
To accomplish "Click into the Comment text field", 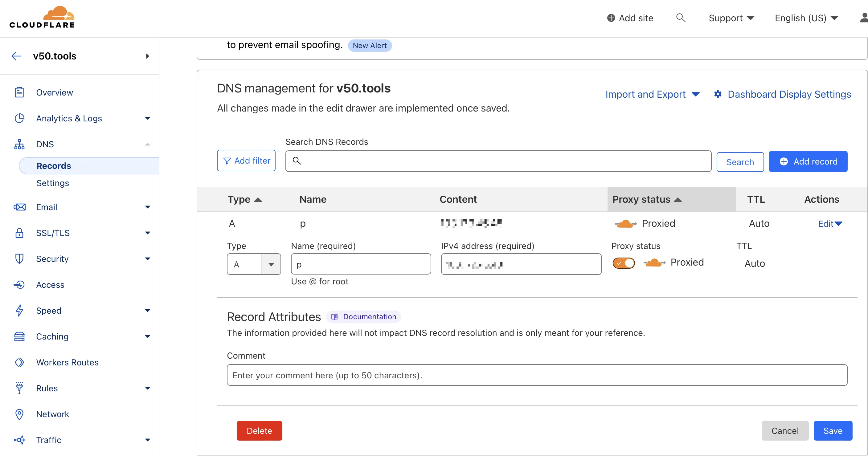I will pos(537,375).
